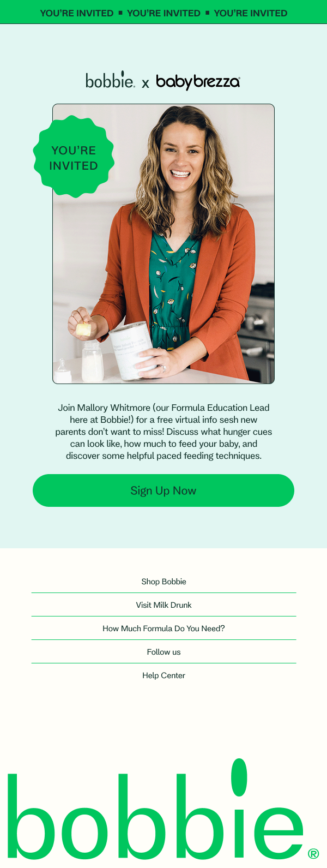Viewport: 327px width, 868px height.
Task: Open the Sign Up Now button
Action: [163, 490]
